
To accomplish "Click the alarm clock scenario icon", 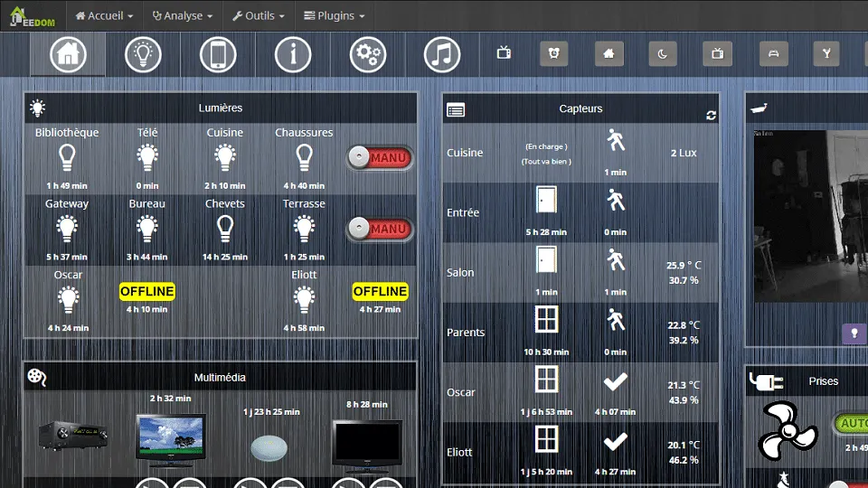I will 553,53.
